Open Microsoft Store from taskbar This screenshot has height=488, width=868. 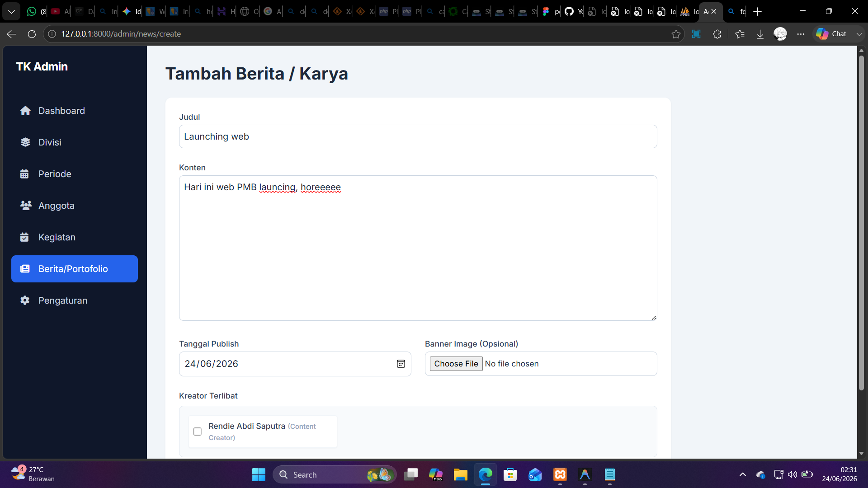[x=510, y=474]
